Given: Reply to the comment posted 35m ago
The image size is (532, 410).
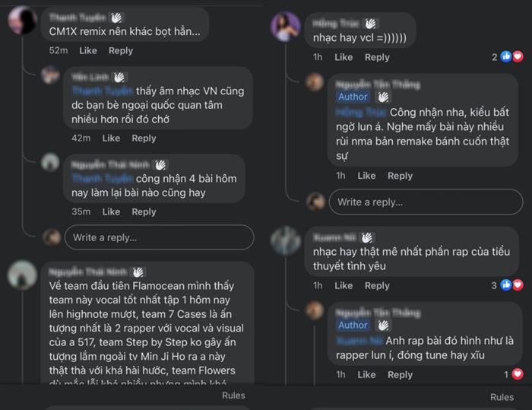Looking at the screenshot, I should click(144, 211).
